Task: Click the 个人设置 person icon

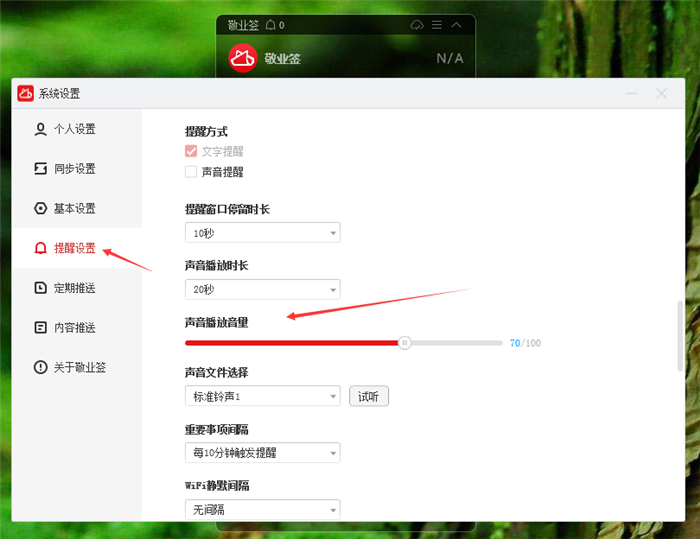Action: [41, 130]
